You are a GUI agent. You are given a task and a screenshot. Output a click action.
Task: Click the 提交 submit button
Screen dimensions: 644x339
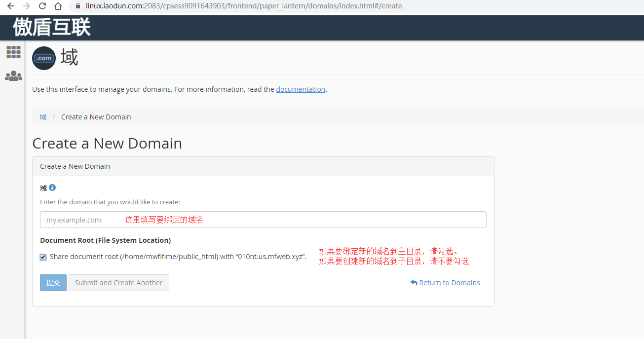coord(53,283)
